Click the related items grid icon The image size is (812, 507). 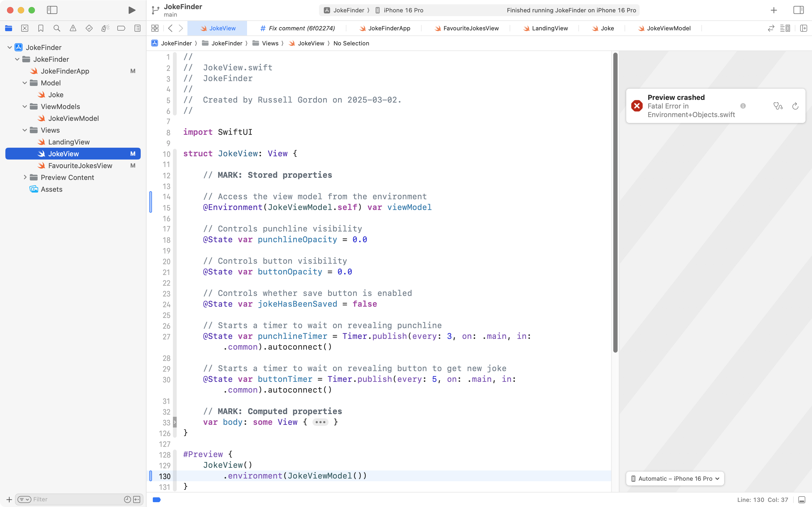point(155,28)
